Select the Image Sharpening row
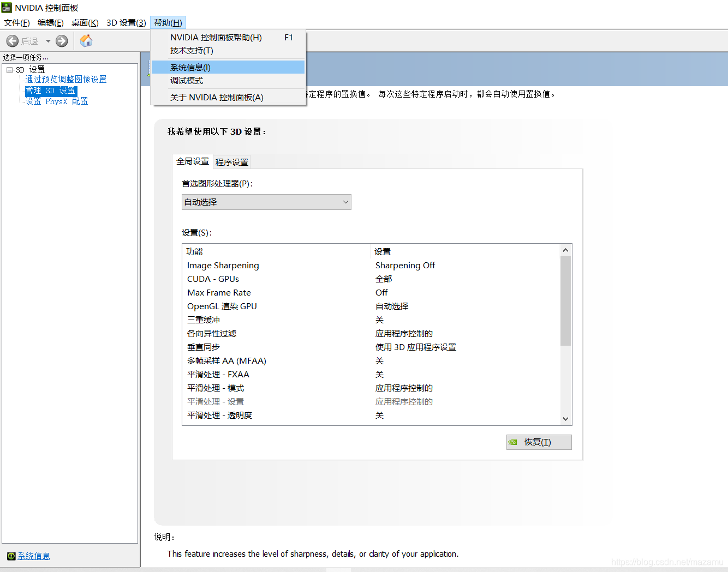This screenshot has height=572, width=728. coord(371,266)
